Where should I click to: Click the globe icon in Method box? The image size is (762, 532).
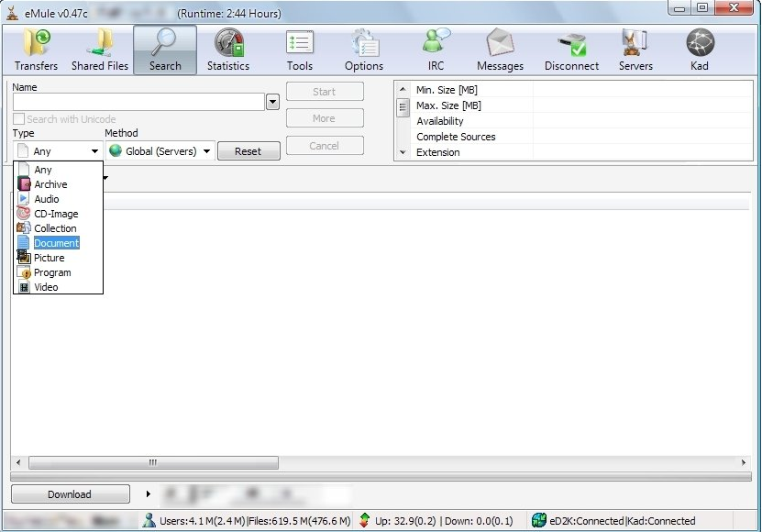click(116, 150)
